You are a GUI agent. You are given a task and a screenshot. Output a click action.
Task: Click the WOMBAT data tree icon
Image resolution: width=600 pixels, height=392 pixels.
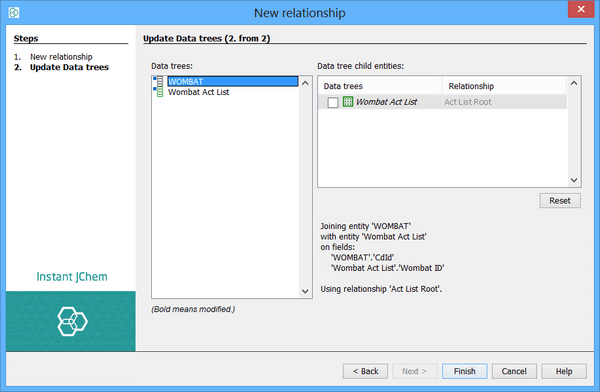click(x=158, y=81)
